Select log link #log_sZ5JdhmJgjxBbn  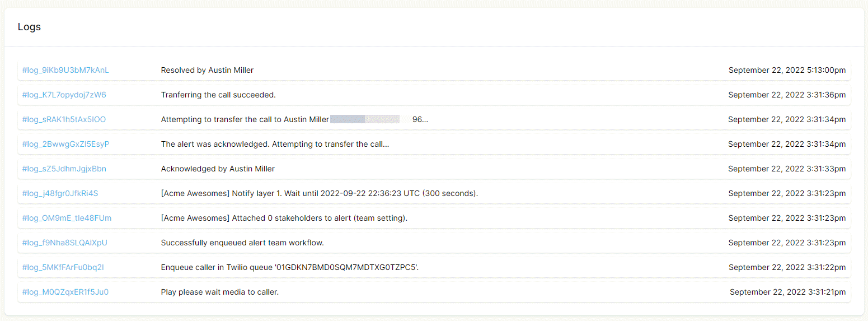click(64, 169)
